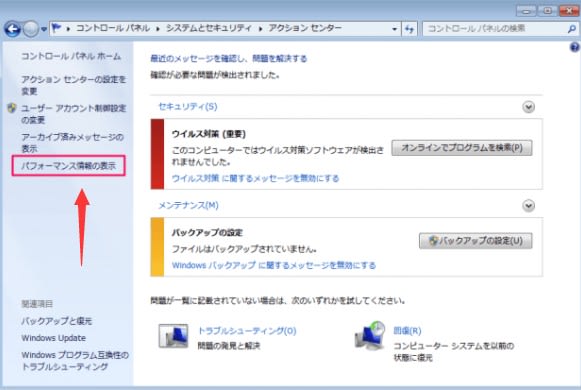Open トラブルシューティング(O) link
581x390 pixels.
247,331
